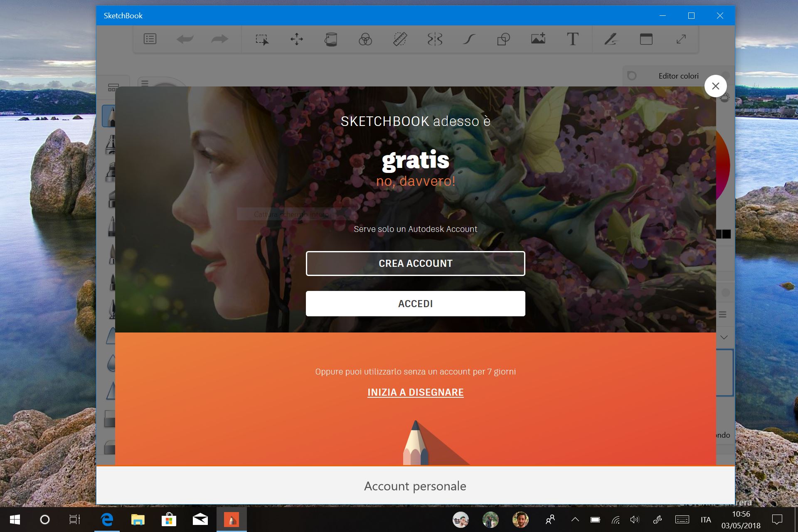Select the Steady Stroke curve tool
The height and width of the screenshot is (532, 798).
pyautogui.click(x=469, y=39)
